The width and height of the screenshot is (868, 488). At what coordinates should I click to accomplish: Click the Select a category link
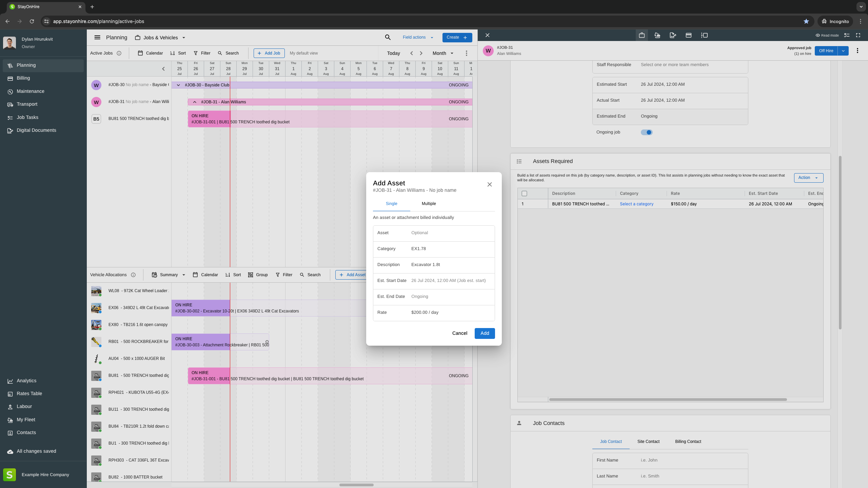[636, 204]
